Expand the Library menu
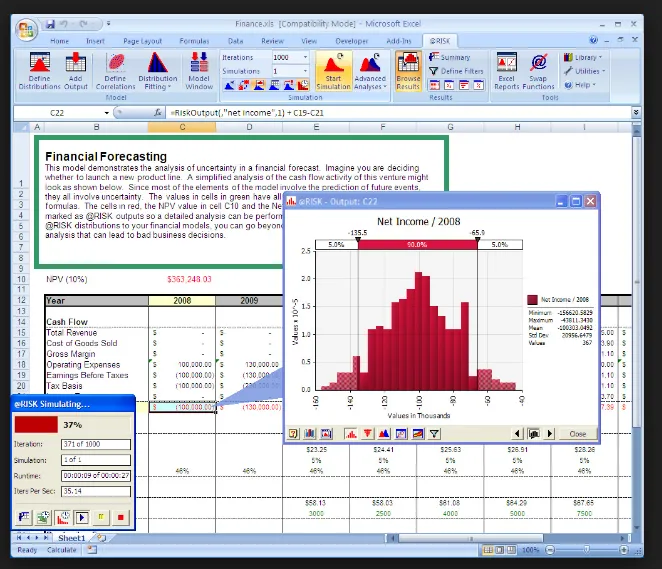Viewport: 662px width, 569px height. 583,57
